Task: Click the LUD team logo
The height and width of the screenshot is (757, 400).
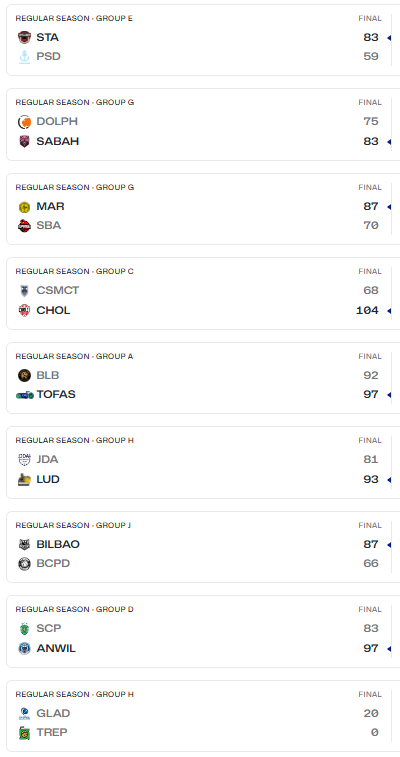Action: (x=24, y=479)
